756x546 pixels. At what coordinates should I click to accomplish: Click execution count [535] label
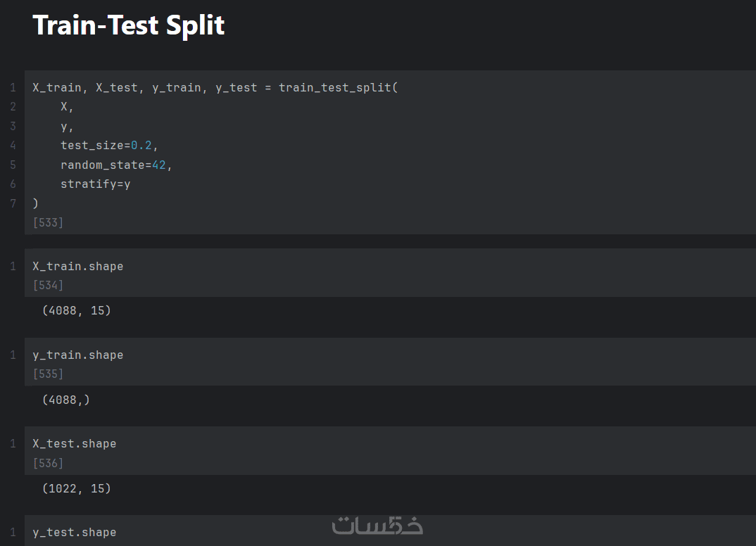(48, 374)
